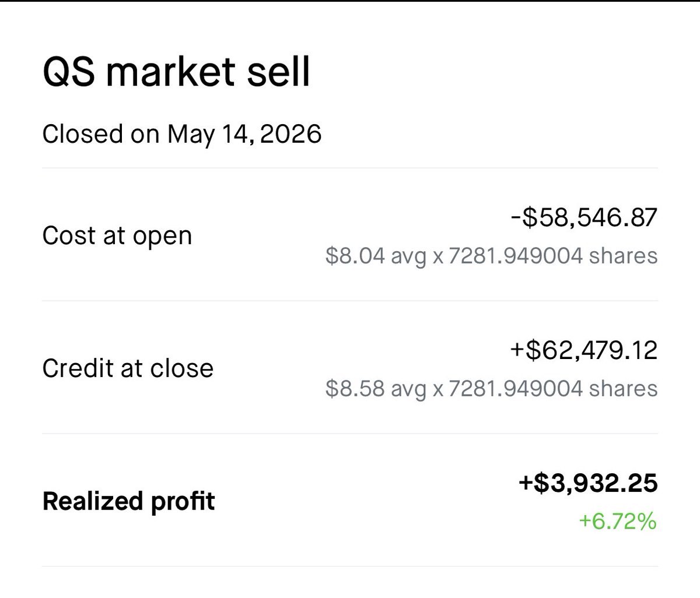Click the +$3,932.25 profit amount

[x=588, y=483]
